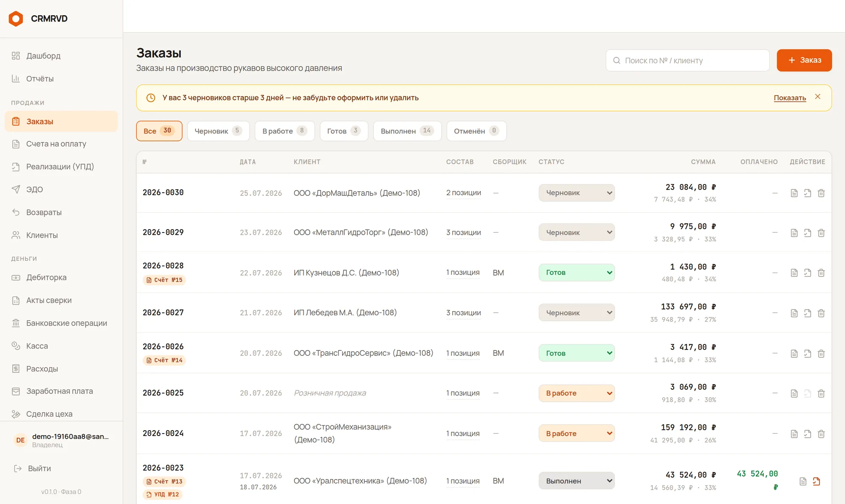The height and width of the screenshot is (504, 845).
Task: Show Отменён orders tab
Action: coord(477,131)
